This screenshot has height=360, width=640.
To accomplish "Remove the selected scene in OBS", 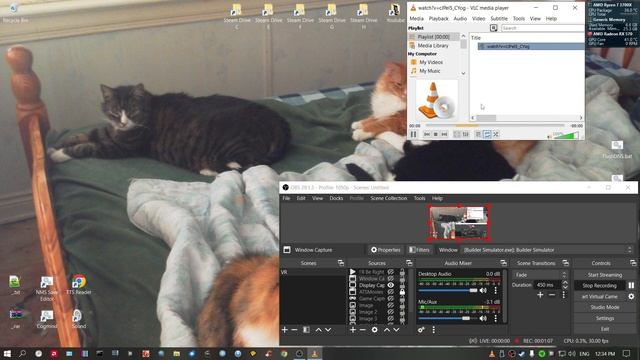I will tap(294, 330).
